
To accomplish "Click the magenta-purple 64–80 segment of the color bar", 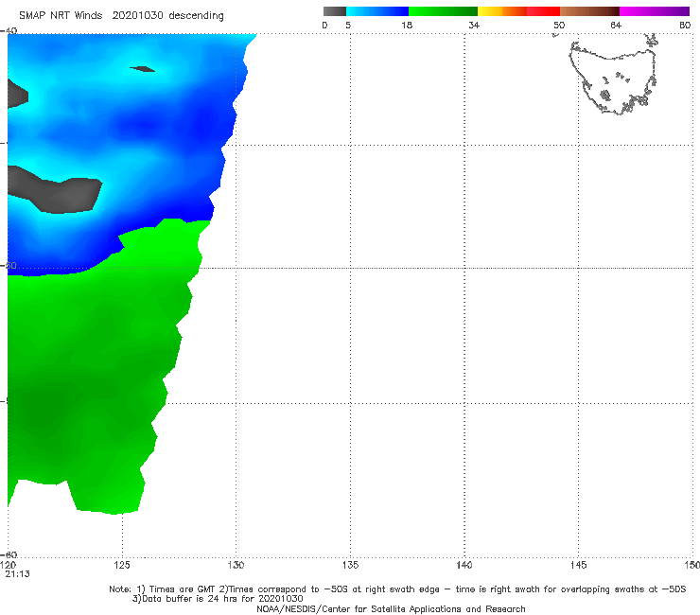I will coord(655,11).
